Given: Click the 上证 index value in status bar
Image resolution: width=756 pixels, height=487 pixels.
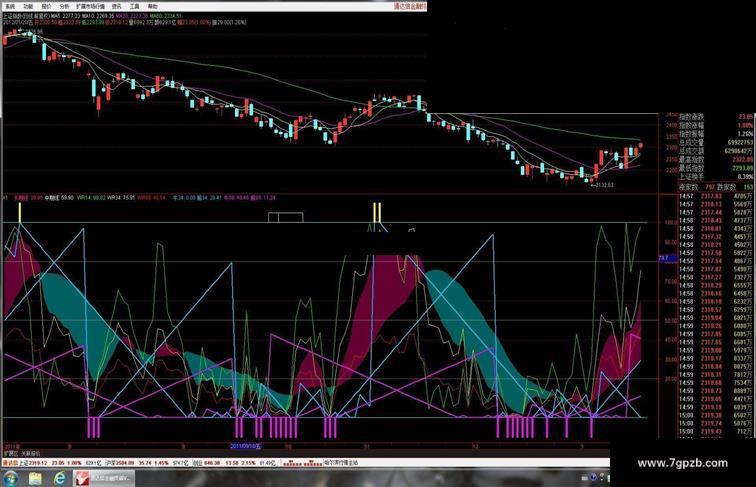Looking at the screenshot, I should click(40, 463).
